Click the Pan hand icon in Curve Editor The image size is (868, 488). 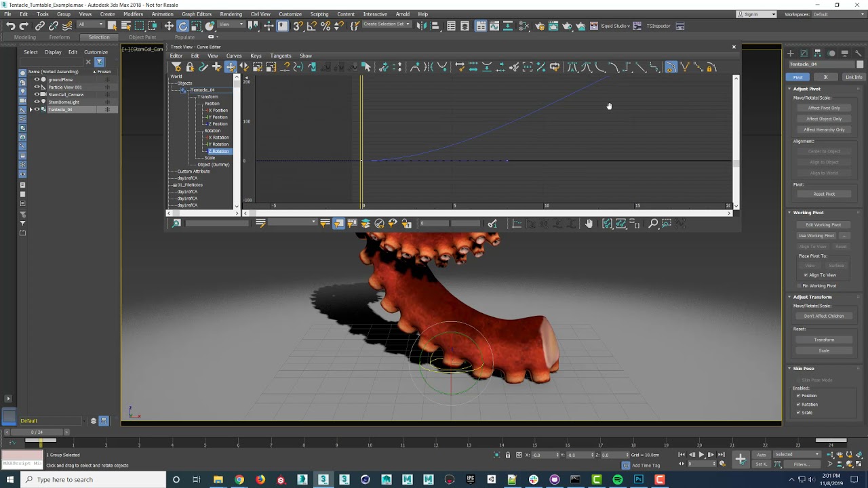tap(589, 223)
